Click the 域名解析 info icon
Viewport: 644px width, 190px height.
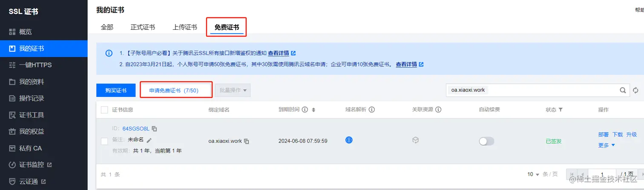371,110
